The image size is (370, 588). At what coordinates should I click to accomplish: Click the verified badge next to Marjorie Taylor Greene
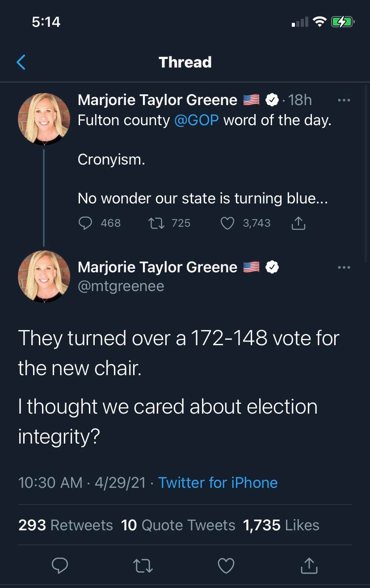(x=272, y=100)
